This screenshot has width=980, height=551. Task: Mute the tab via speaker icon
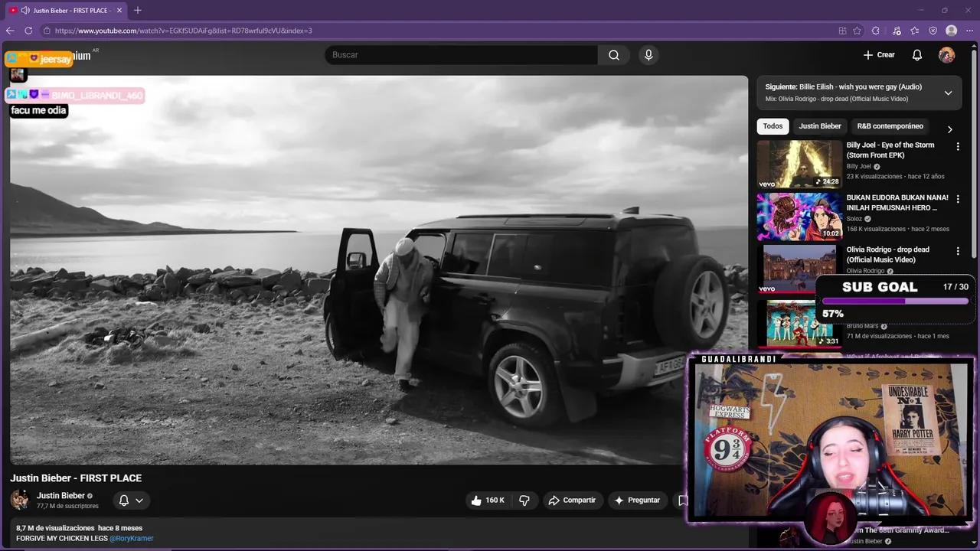point(25,10)
